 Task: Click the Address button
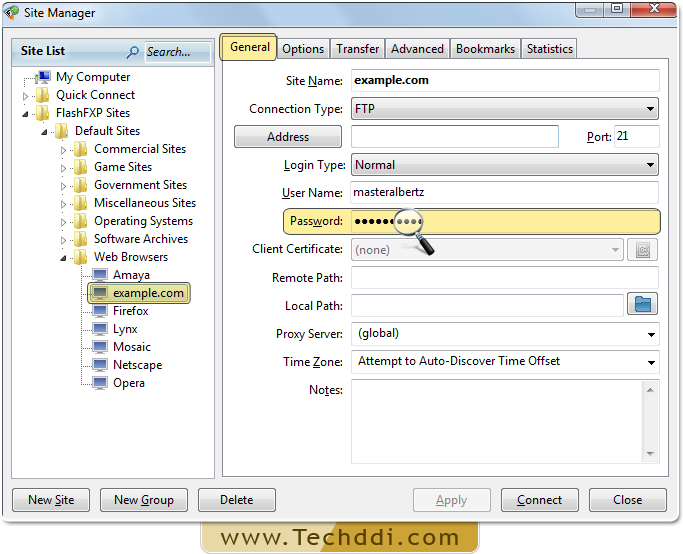click(288, 137)
